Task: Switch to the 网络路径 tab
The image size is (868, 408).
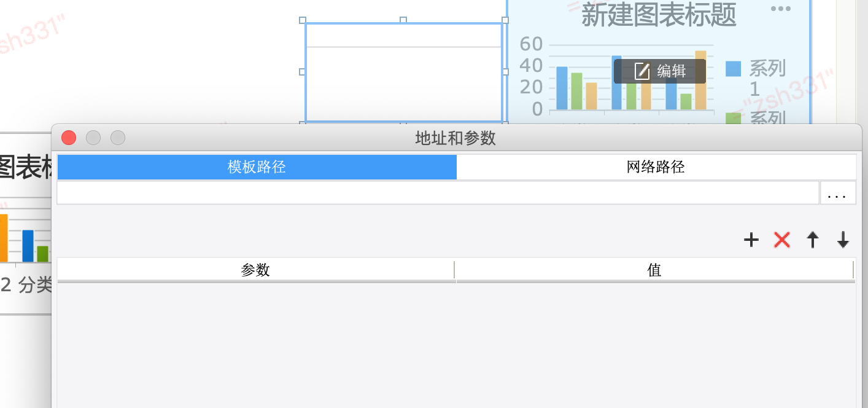Action: pos(656,167)
